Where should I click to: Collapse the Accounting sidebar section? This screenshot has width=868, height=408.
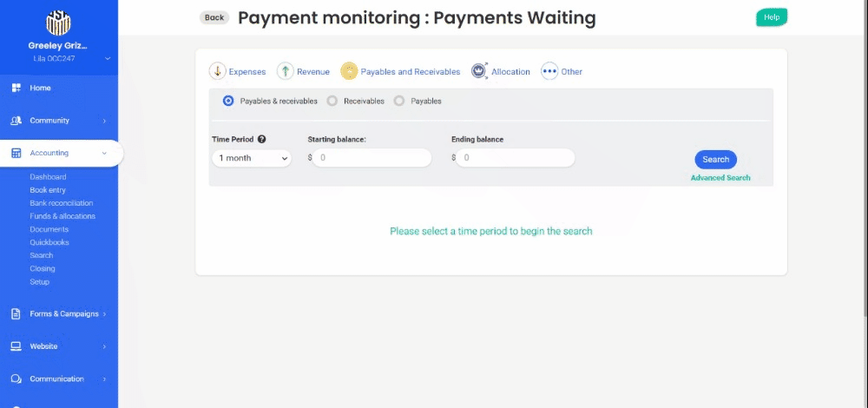pyautogui.click(x=104, y=153)
